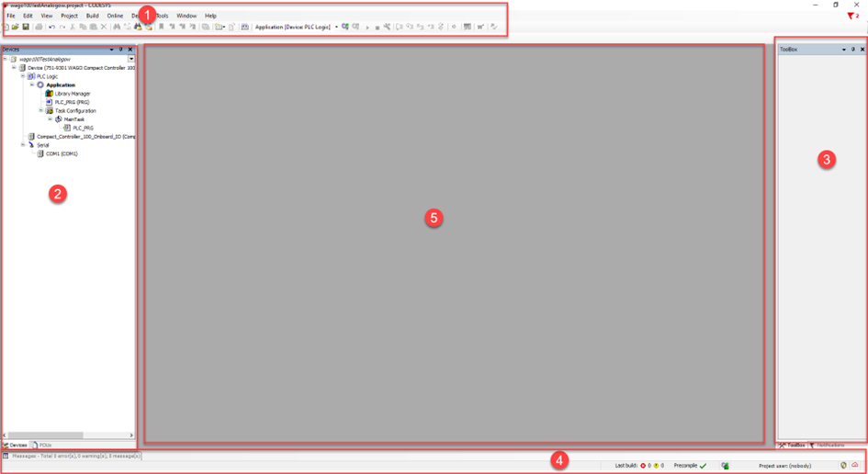Image resolution: width=868 pixels, height=474 pixels.
Task: Open the File menu
Action: point(10,16)
